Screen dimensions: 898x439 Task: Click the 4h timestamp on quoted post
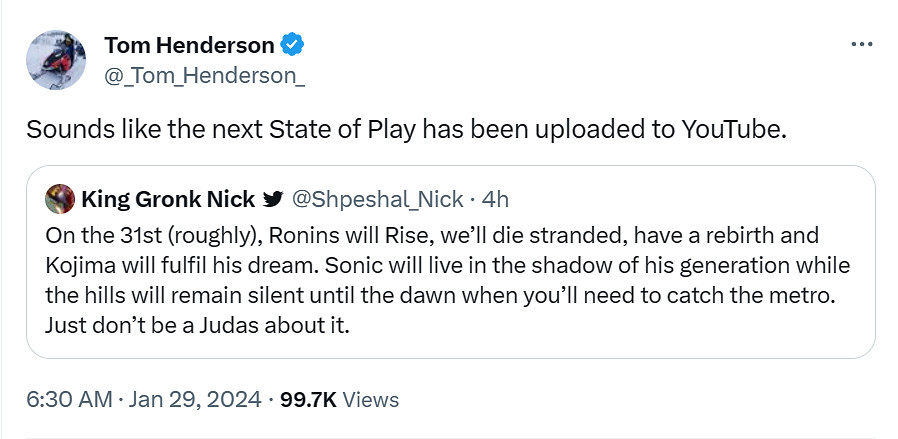(x=496, y=200)
